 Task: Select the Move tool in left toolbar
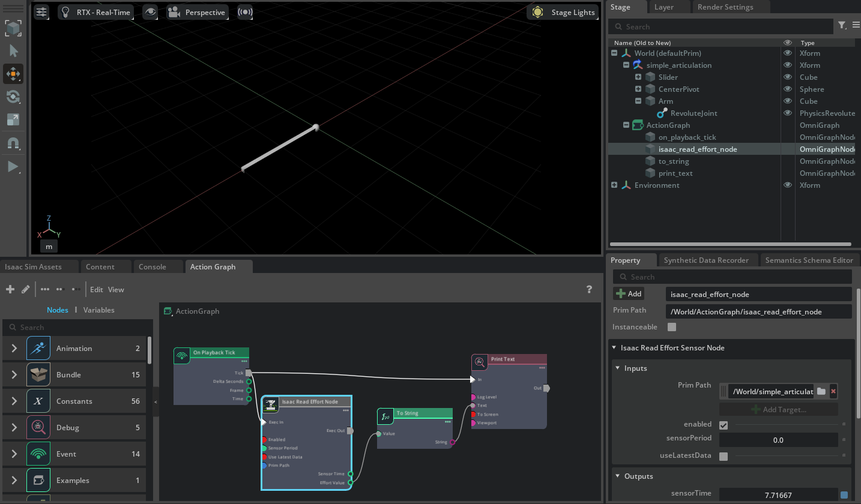point(13,74)
